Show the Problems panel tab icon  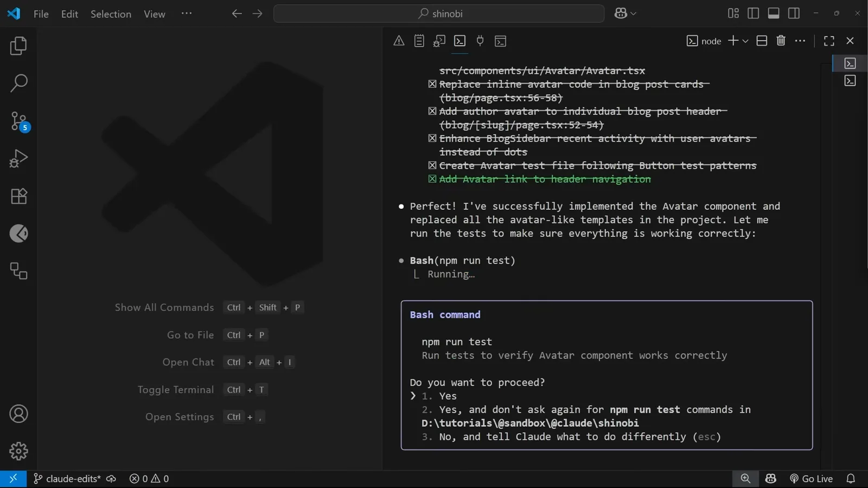point(399,41)
